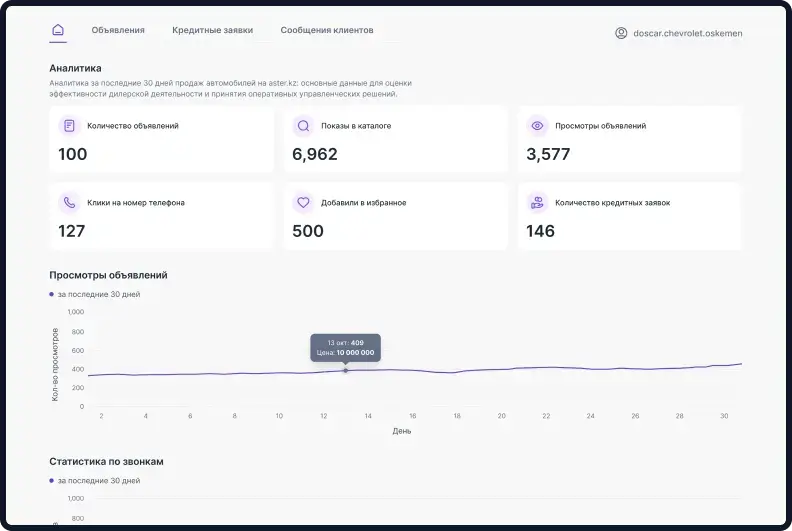Click the Показы в каталоге card label
792x531 pixels.
[356, 126]
